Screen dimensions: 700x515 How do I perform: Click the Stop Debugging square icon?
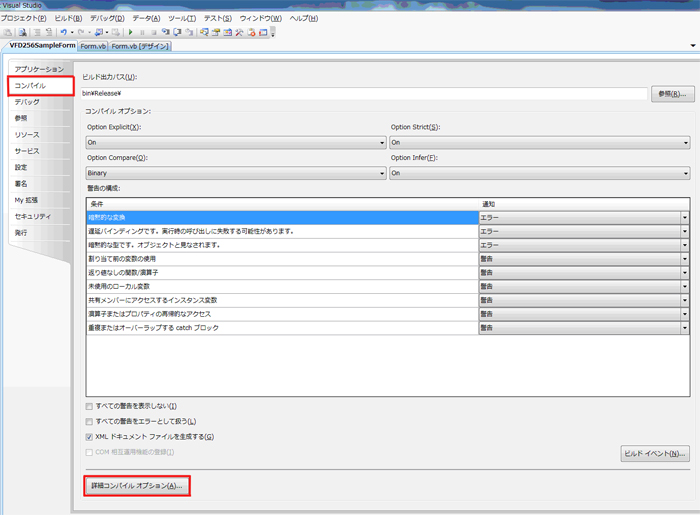[x=154, y=33]
